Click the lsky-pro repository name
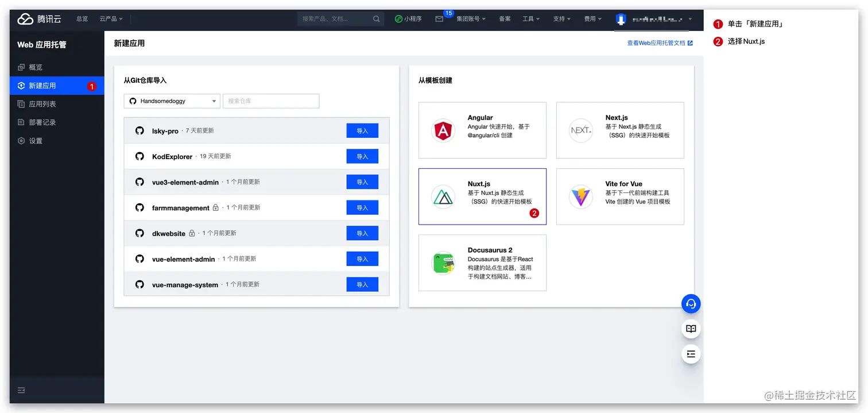 165,131
